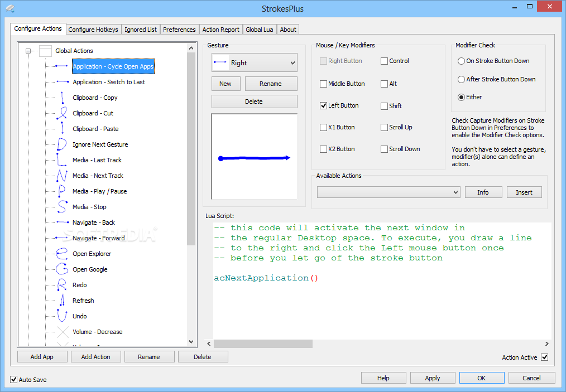566x392 pixels.
Task: Click the Media Play/Pause P icon
Action: point(62,191)
